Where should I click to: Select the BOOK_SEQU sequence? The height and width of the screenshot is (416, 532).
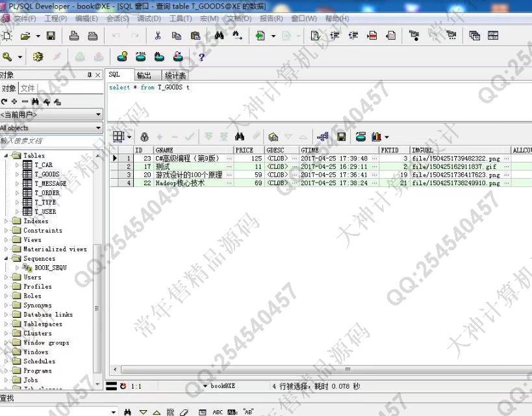tap(51, 268)
